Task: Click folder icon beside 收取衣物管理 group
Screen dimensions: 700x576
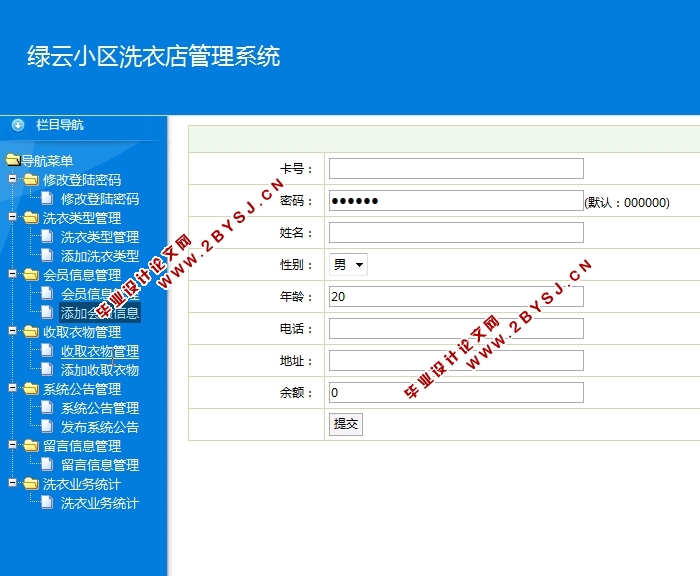Action: (31, 331)
